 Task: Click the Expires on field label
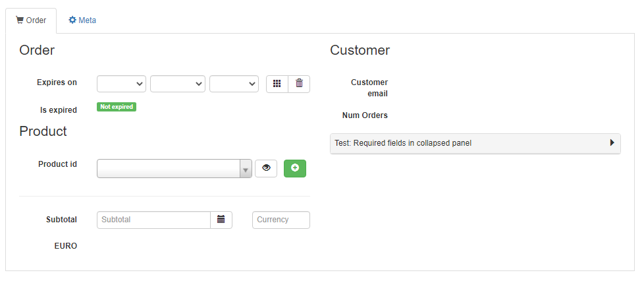pyautogui.click(x=57, y=82)
